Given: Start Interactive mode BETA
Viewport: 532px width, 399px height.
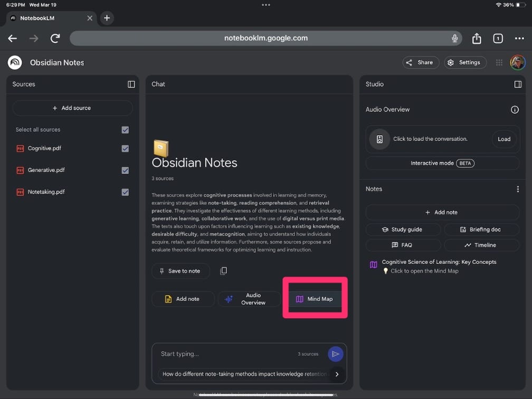Looking at the screenshot, I should (442, 163).
